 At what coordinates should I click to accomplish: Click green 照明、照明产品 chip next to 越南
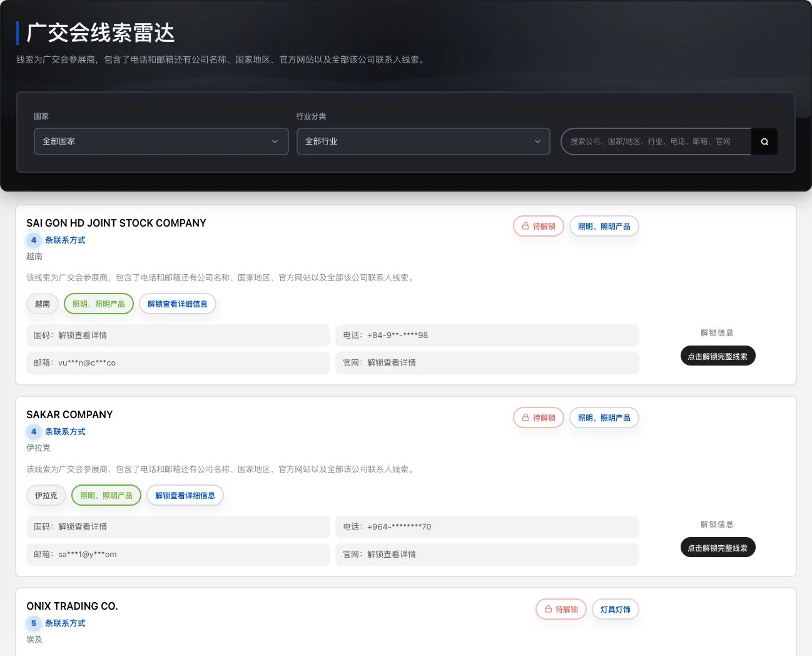click(99, 304)
